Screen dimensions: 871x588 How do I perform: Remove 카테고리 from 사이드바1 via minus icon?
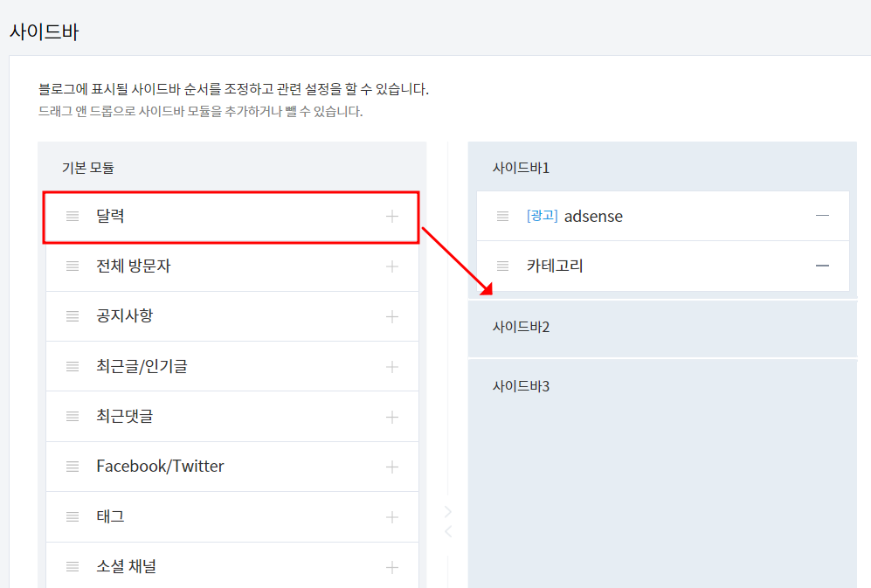[822, 266]
